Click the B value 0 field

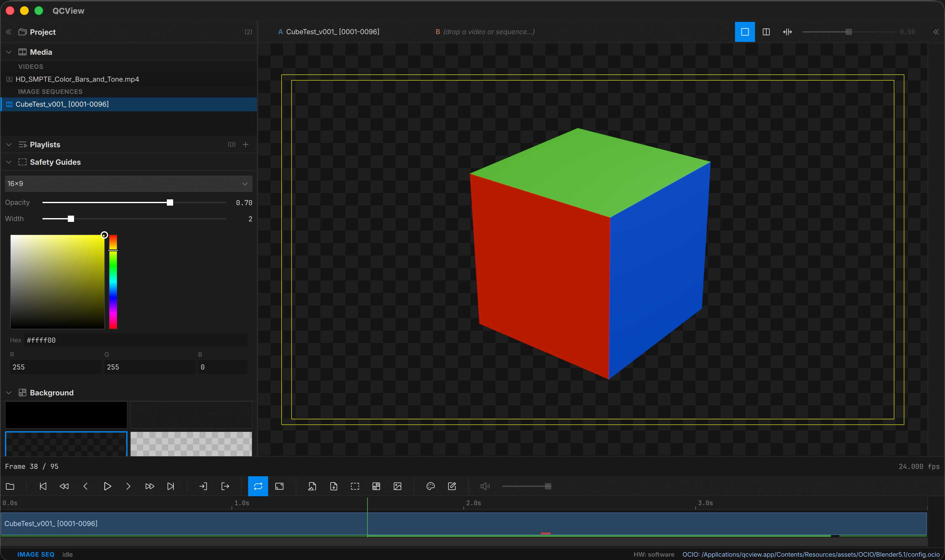coord(222,367)
